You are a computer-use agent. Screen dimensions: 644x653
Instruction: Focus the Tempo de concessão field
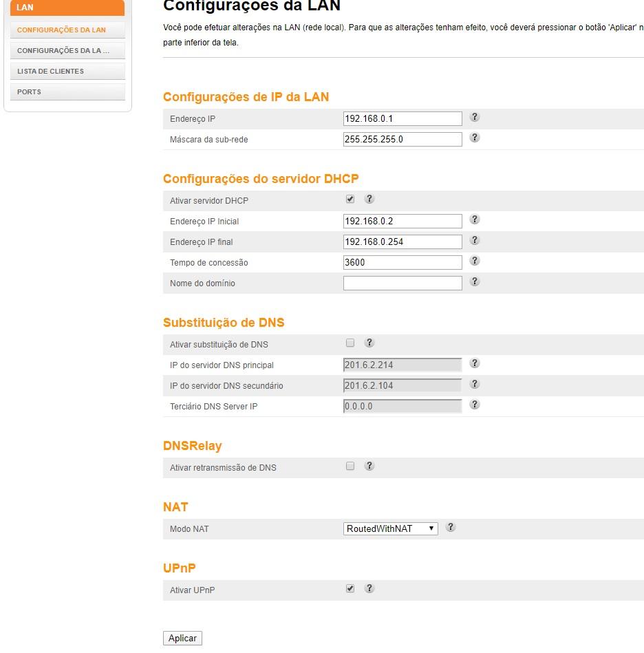pyautogui.click(x=402, y=262)
